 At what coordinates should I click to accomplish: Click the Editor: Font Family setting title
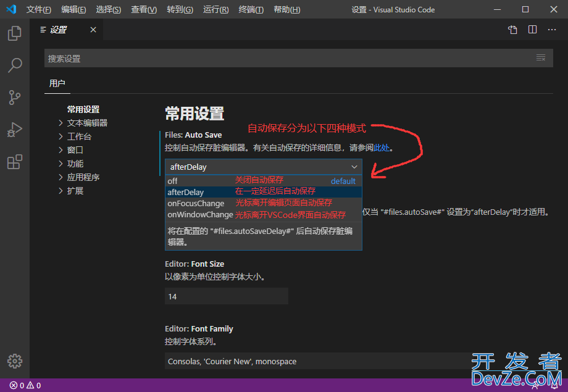[x=199, y=329]
